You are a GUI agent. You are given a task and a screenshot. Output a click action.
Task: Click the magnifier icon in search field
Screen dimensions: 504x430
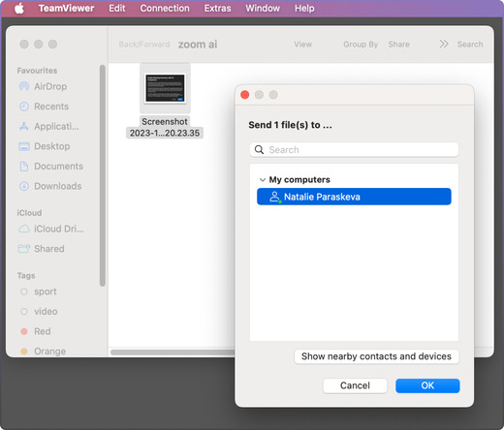tap(259, 150)
